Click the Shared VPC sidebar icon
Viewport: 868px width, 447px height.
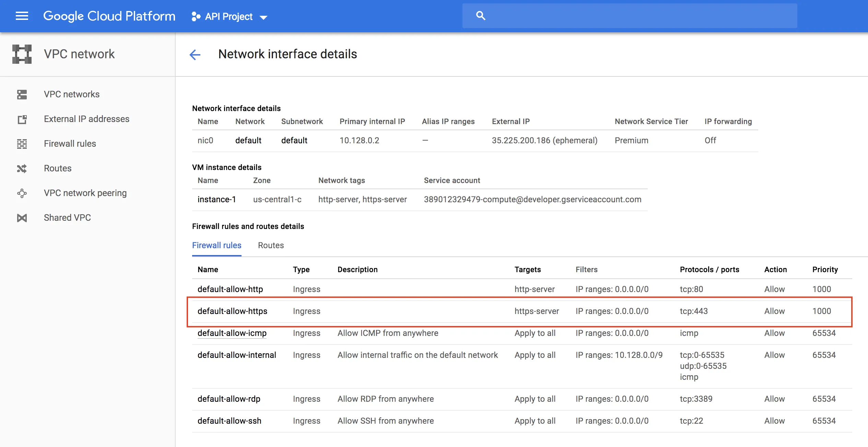point(22,218)
